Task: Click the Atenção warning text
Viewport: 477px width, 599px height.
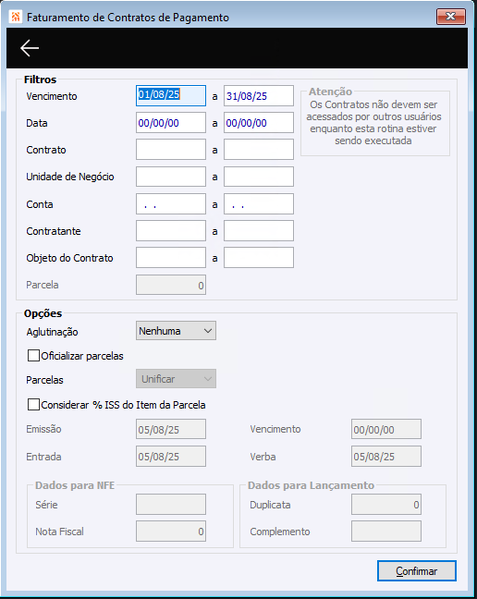Action: click(x=374, y=123)
